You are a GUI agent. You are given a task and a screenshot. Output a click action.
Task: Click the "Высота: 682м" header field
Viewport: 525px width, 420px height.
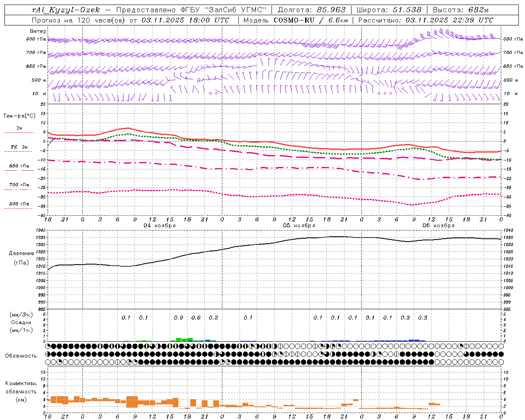point(461,10)
